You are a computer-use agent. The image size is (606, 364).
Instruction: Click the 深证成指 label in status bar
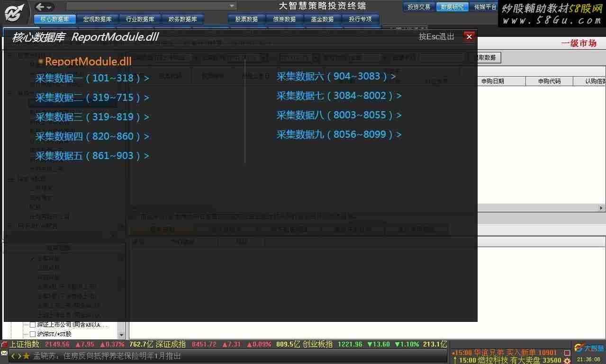[x=171, y=344]
